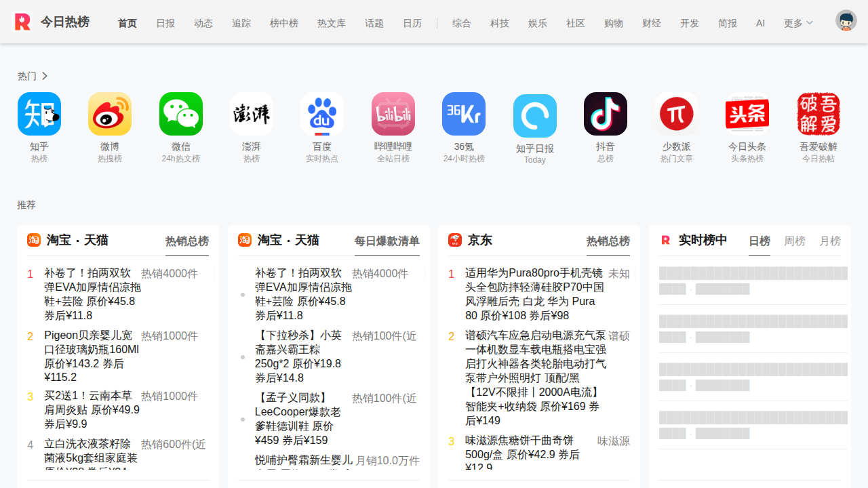Click 热销总榜 label on first 淘宝 card
Viewport: 868px width, 488px height.
pos(187,241)
